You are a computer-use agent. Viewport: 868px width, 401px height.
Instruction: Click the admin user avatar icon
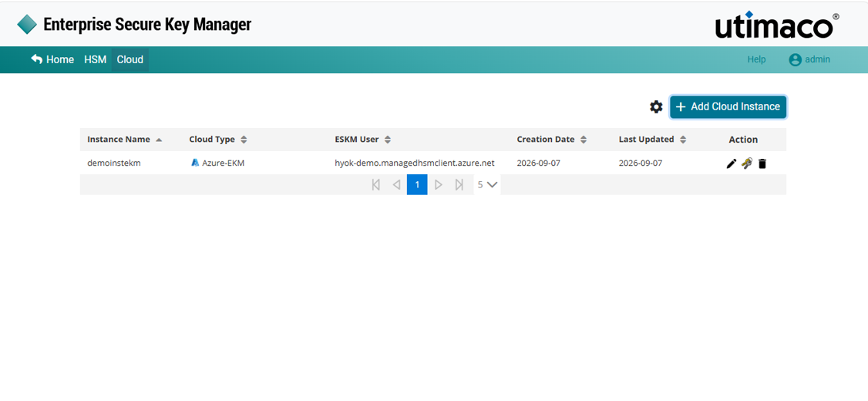(795, 60)
